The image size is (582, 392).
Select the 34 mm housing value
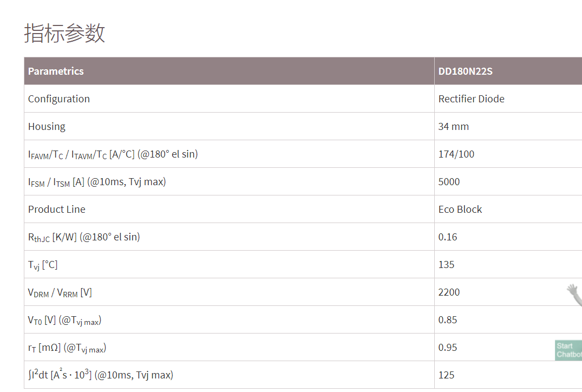click(453, 126)
